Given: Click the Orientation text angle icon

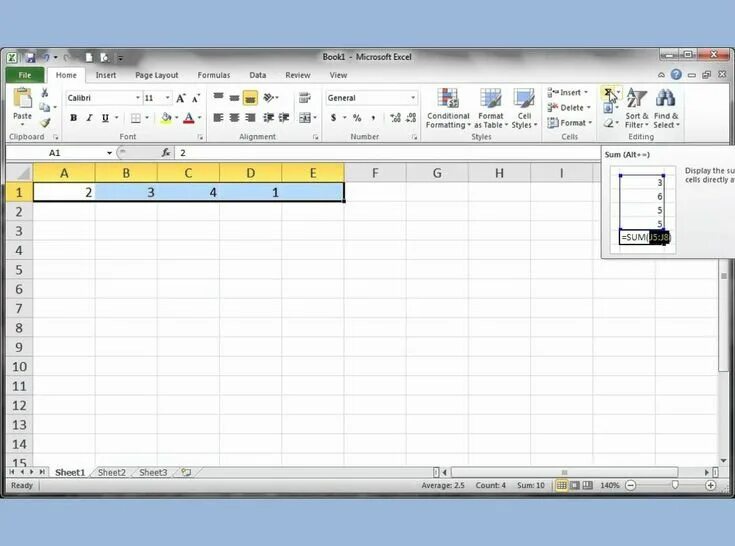Looking at the screenshot, I should (x=269, y=97).
